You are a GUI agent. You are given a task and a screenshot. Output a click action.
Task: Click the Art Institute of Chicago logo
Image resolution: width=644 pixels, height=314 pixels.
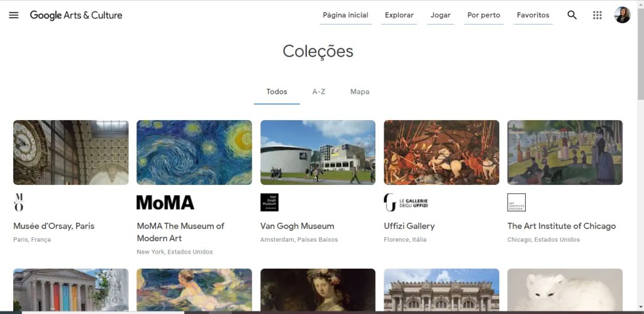[516, 202]
